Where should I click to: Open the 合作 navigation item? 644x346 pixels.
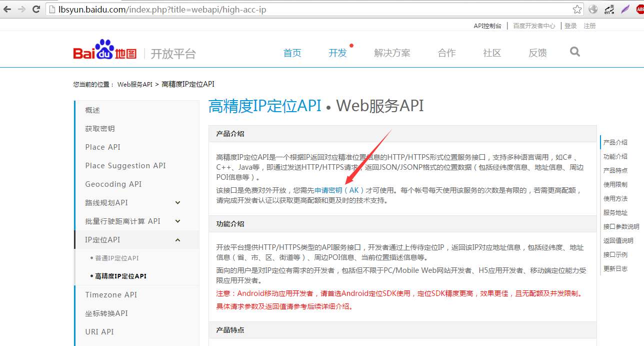(446, 53)
